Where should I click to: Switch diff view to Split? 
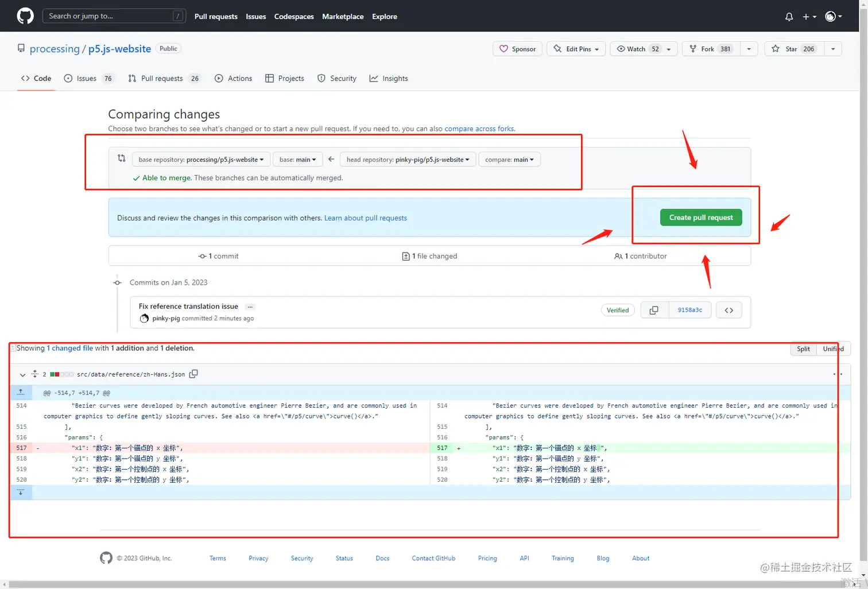(803, 349)
